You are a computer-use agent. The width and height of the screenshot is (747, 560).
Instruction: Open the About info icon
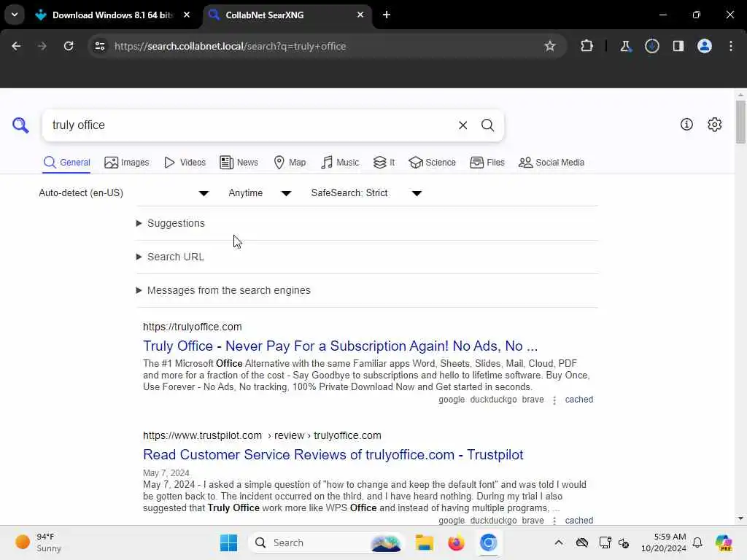[686, 124]
